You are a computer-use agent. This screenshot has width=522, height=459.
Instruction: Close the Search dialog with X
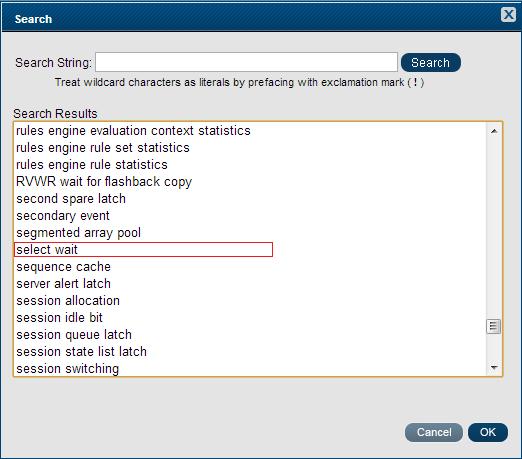click(508, 15)
